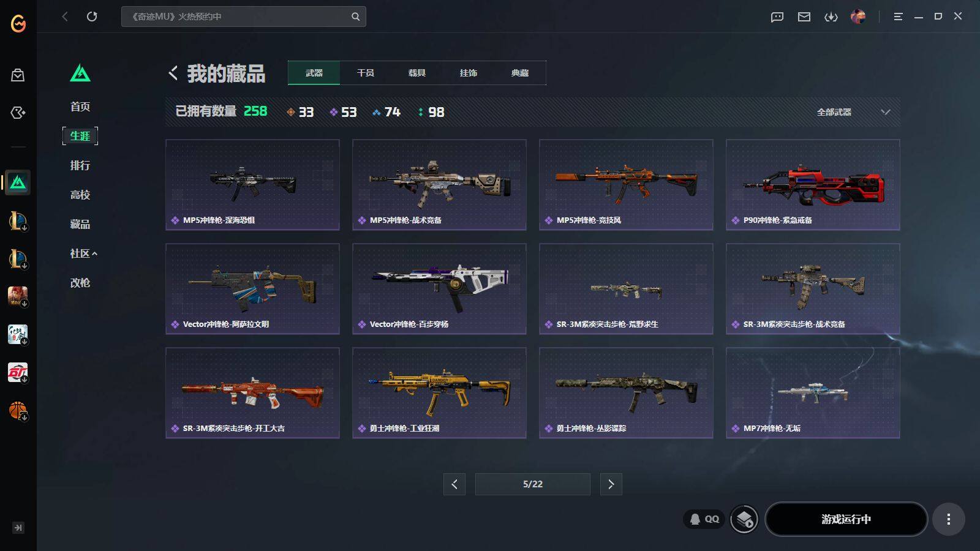Image resolution: width=980 pixels, height=551 pixels.
Task: Select the 排行 sidebar link
Action: [80, 165]
